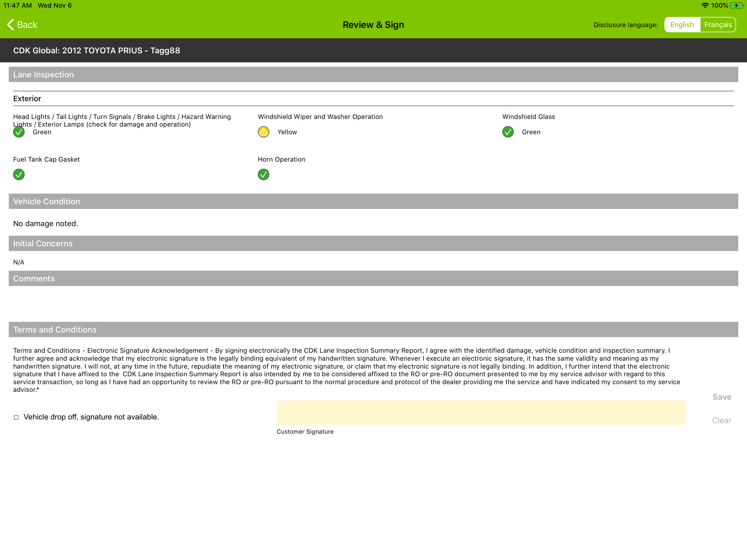
Task: Click yellow warning icon for Windshield Wiper
Action: [x=263, y=132]
